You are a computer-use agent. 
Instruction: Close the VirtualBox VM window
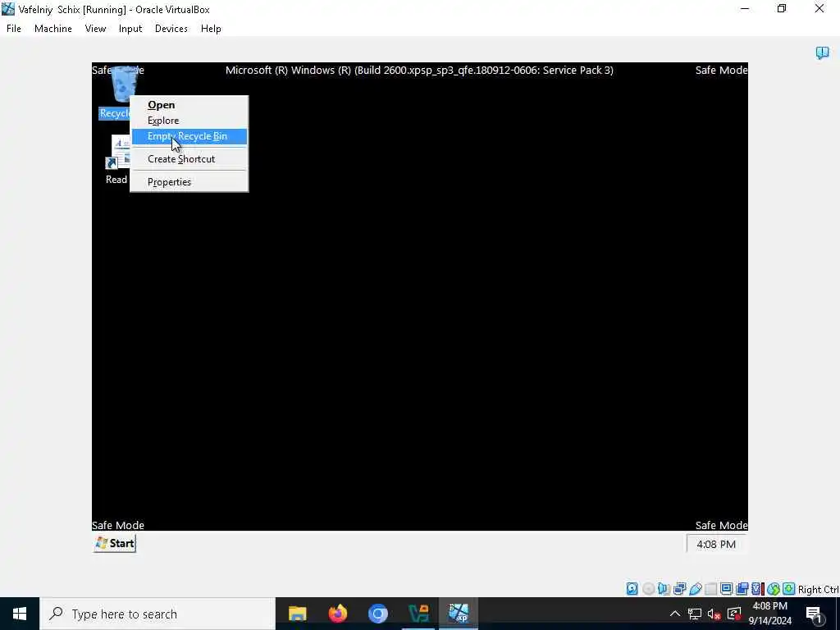(819, 9)
